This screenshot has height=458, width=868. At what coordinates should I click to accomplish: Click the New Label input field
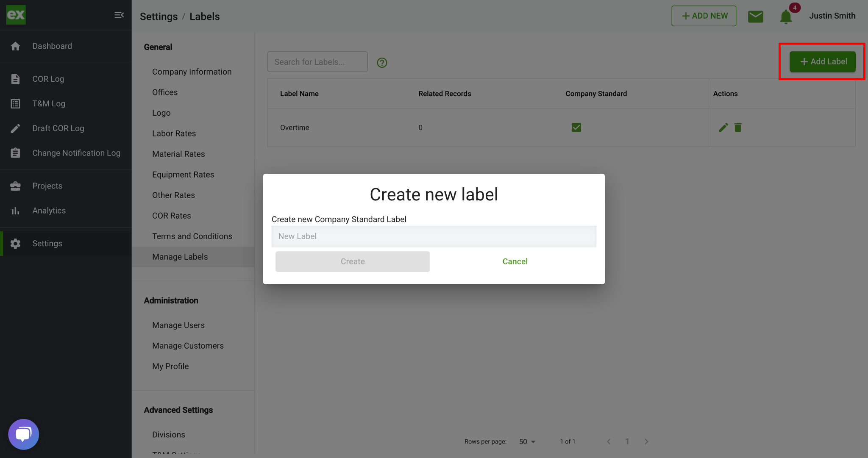point(434,236)
